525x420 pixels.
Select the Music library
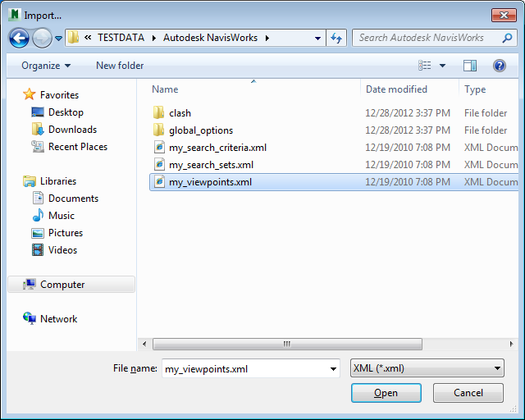(62, 216)
